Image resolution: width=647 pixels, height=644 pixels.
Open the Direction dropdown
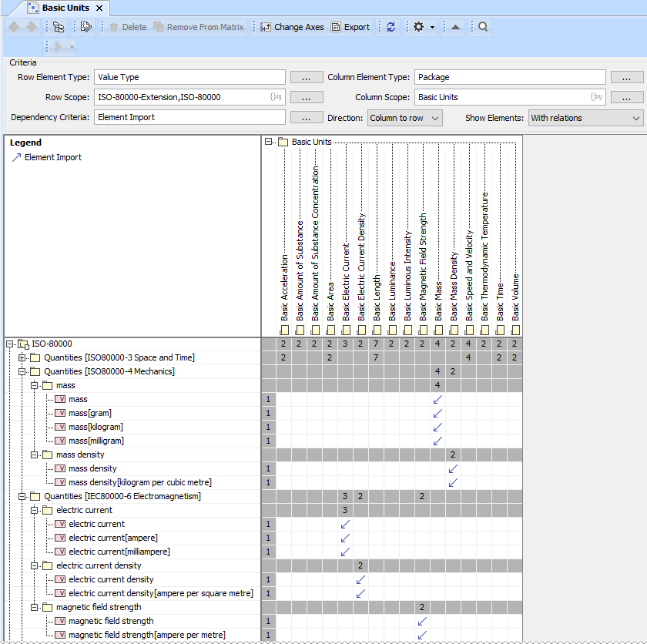(404, 118)
